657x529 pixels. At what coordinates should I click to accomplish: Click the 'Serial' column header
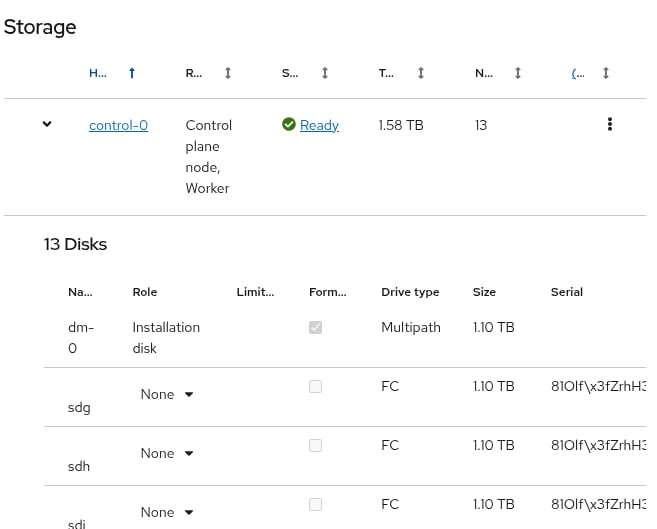click(x=566, y=292)
